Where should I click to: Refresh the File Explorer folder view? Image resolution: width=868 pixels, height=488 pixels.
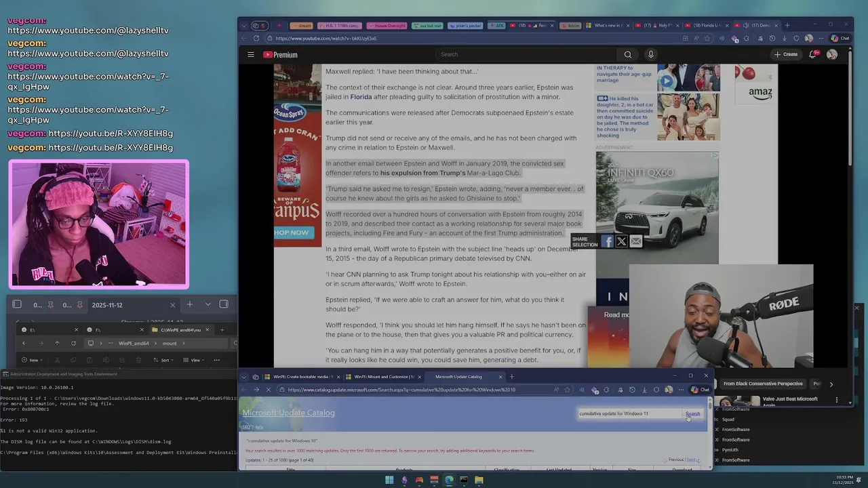click(73, 343)
